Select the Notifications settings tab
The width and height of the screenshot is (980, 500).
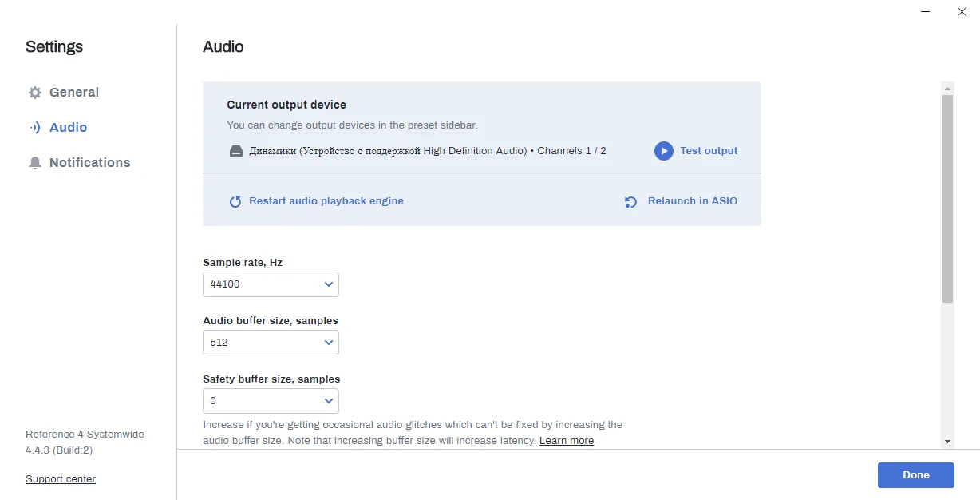click(89, 163)
